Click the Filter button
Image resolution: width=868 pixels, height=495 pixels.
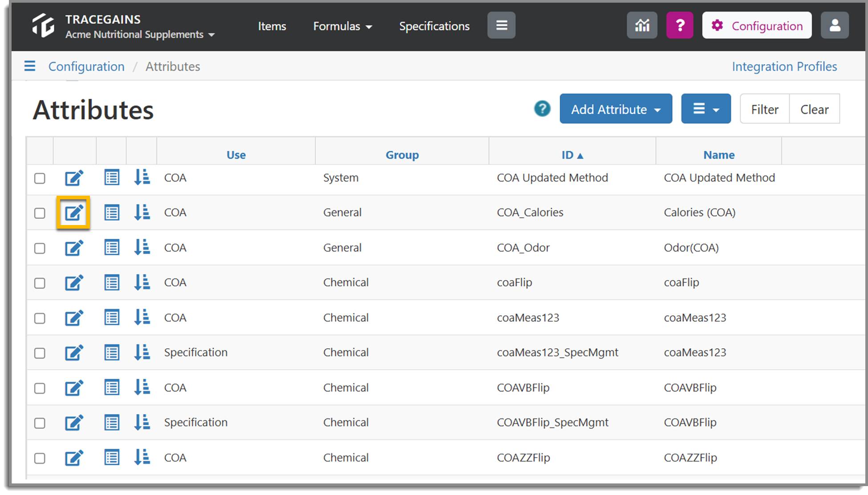(765, 109)
